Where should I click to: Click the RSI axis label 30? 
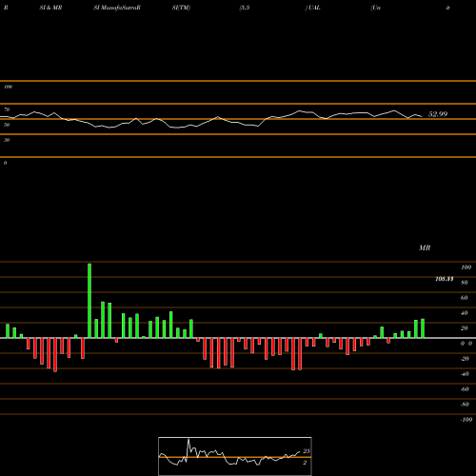7,140
